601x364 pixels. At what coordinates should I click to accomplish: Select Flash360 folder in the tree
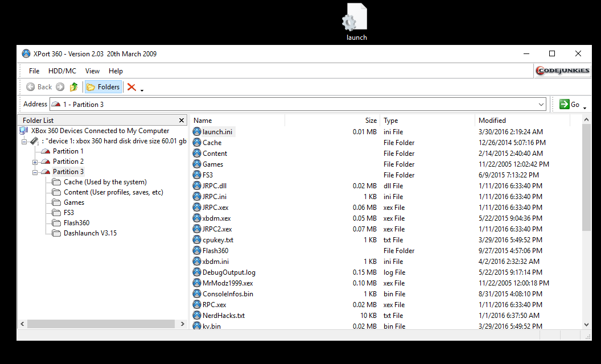[x=76, y=222]
